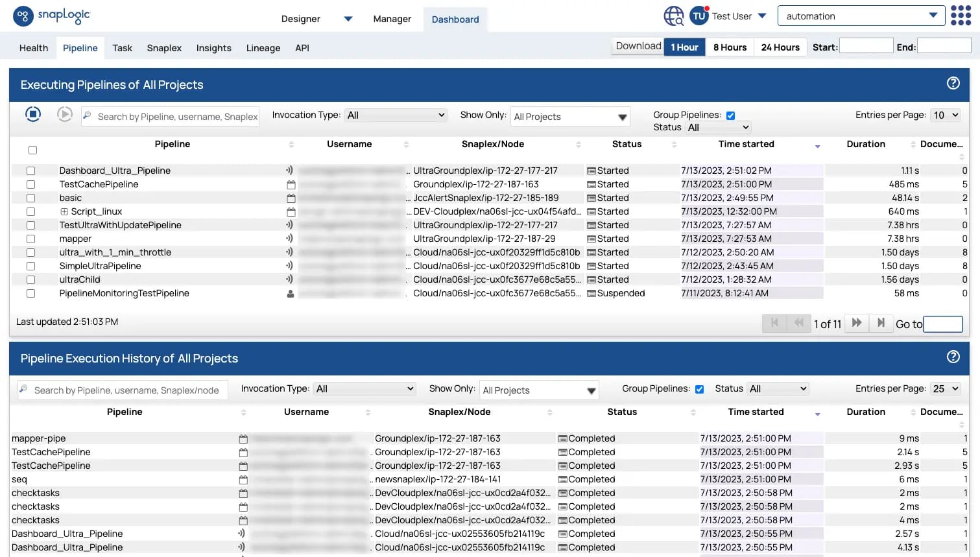Sort executing table by Time started arrow

[818, 146]
